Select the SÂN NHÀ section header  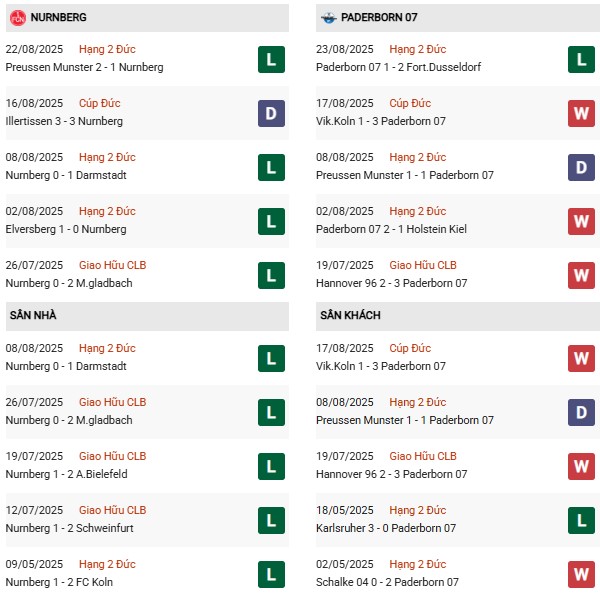[33, 316]
